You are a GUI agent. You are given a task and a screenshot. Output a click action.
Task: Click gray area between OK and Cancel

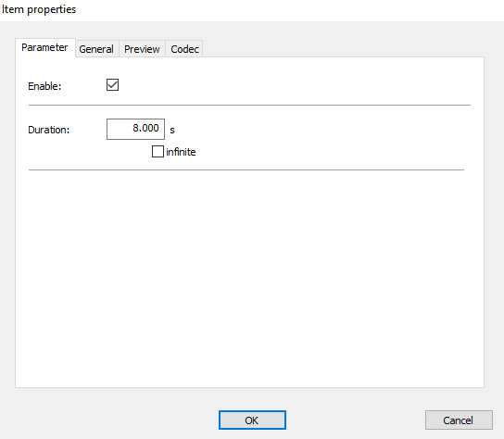pyautogui.click(x=355, y=420)
